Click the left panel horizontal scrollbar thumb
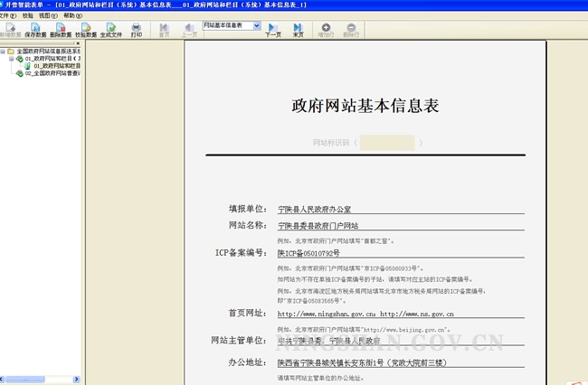588x385 pixels. click(x=25, y=380)
